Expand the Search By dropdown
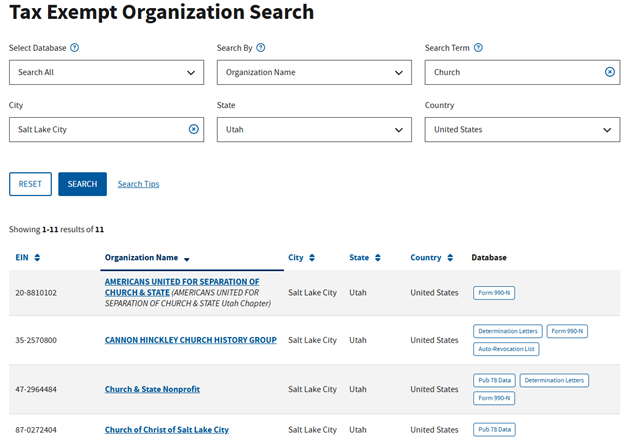Screen dimensions: 624x445 pos(314,72)
